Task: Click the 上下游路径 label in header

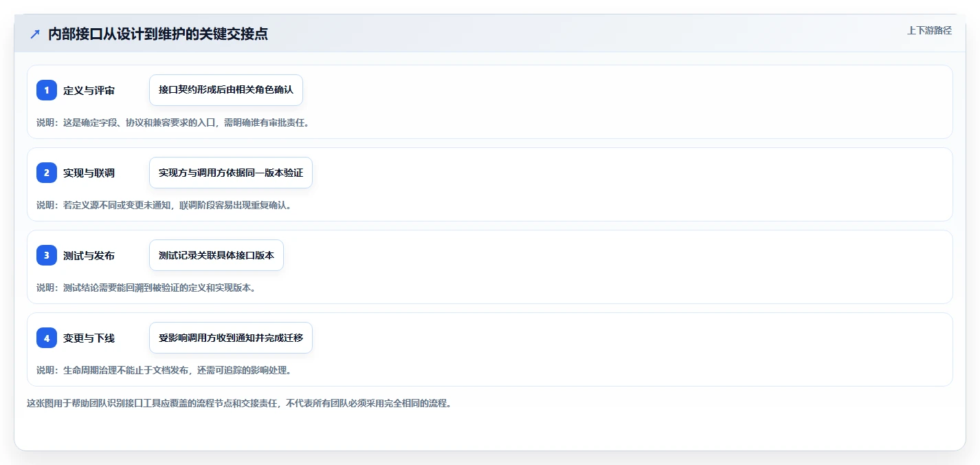Action: pyautogui.click(x=929, y=30)
